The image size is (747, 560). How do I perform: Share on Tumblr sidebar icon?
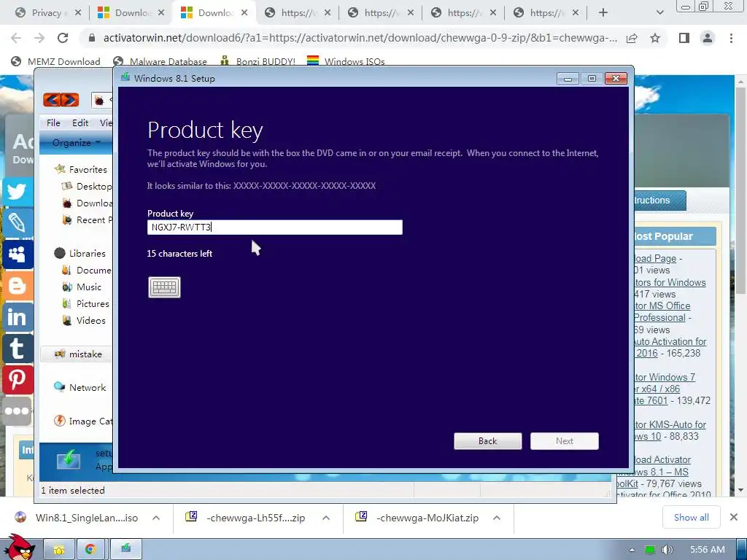pos(18,349)
